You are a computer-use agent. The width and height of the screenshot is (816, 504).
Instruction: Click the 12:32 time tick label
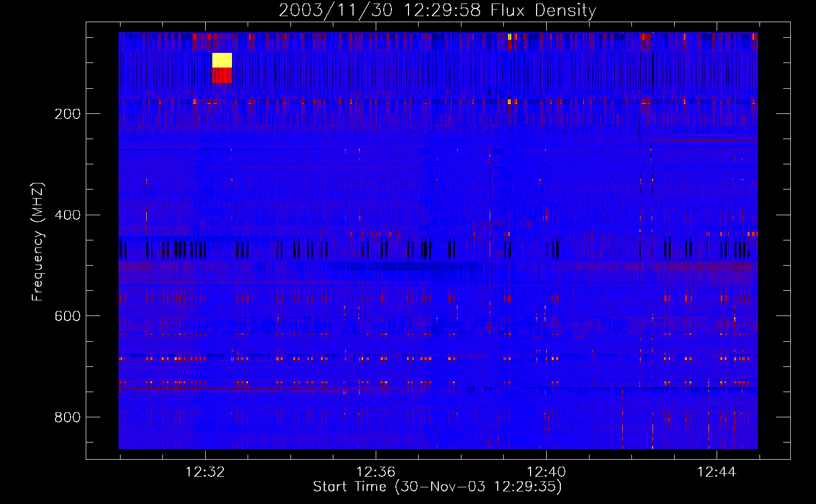(x=205, y=472)
